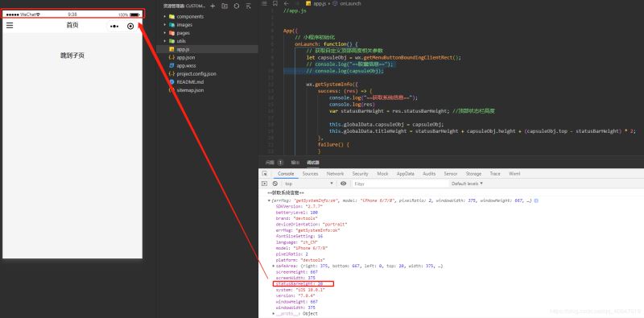Toggle the console sidebar panel icon

point(265,184)
